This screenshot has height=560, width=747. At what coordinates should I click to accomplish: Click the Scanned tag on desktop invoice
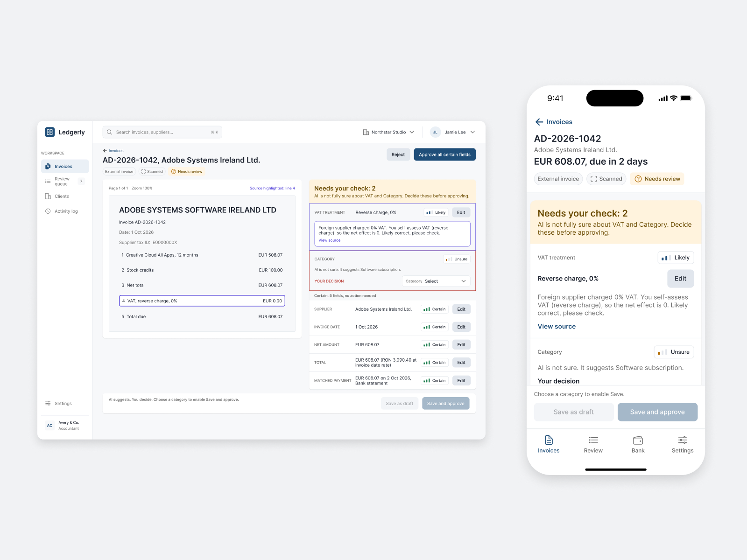tap(152, 171)
